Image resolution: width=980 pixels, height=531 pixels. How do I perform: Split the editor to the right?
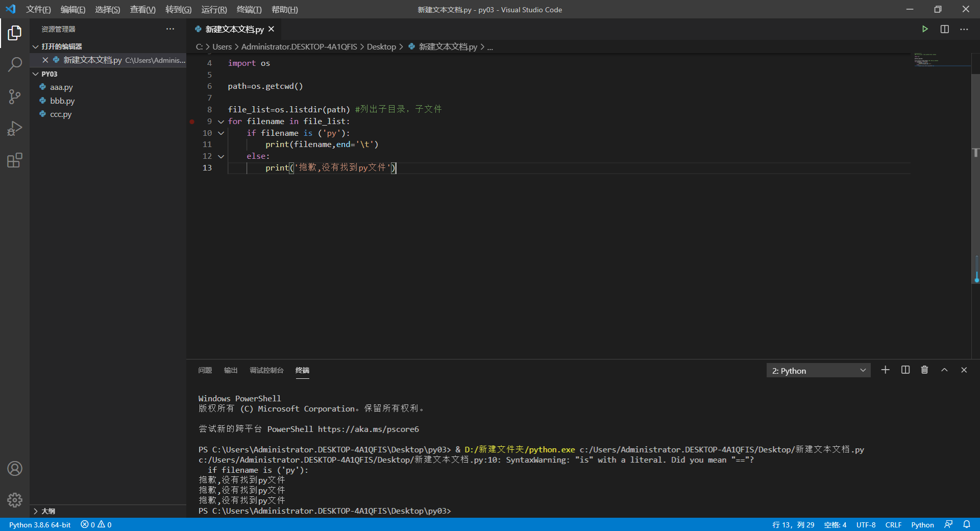(945, 29)
